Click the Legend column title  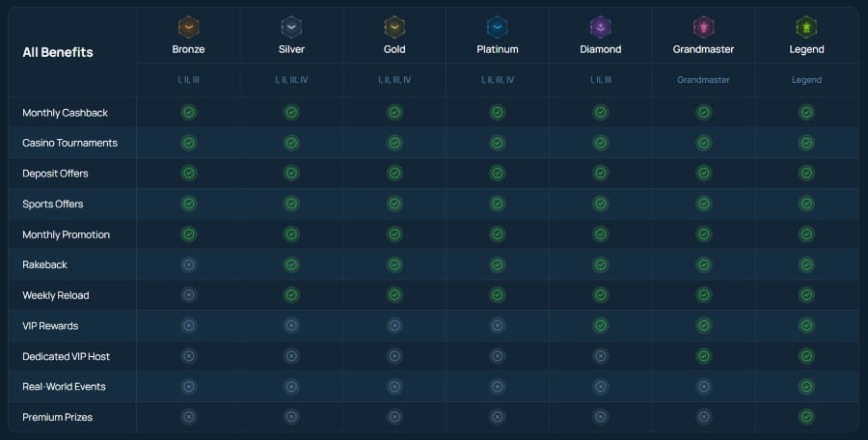click(x=806, y=49)
